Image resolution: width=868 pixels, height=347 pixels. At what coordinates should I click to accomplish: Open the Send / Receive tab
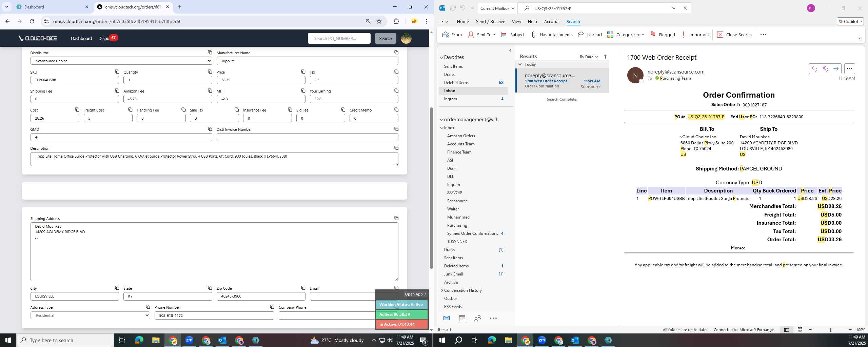490,21
